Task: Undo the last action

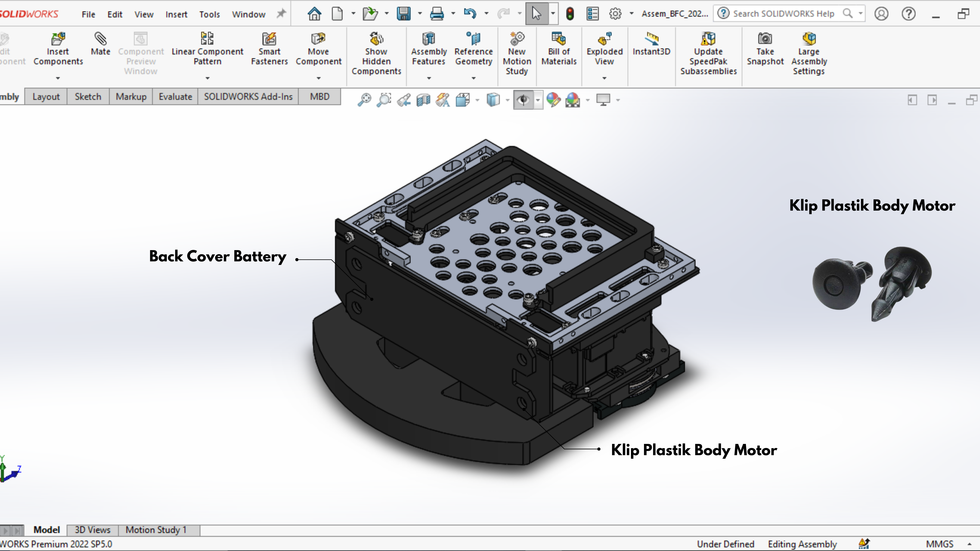Action: click(470, 14)
